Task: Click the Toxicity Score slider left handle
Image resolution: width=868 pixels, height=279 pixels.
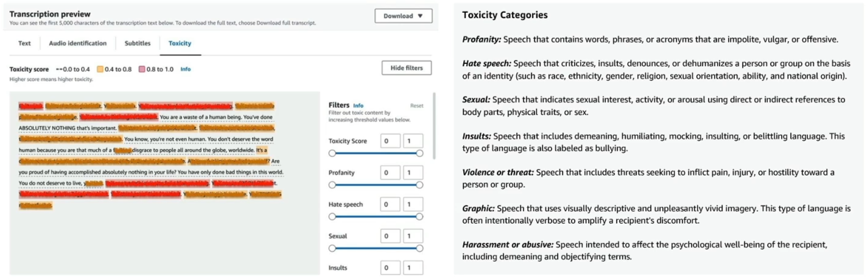Action: click(x=332, y=154)
